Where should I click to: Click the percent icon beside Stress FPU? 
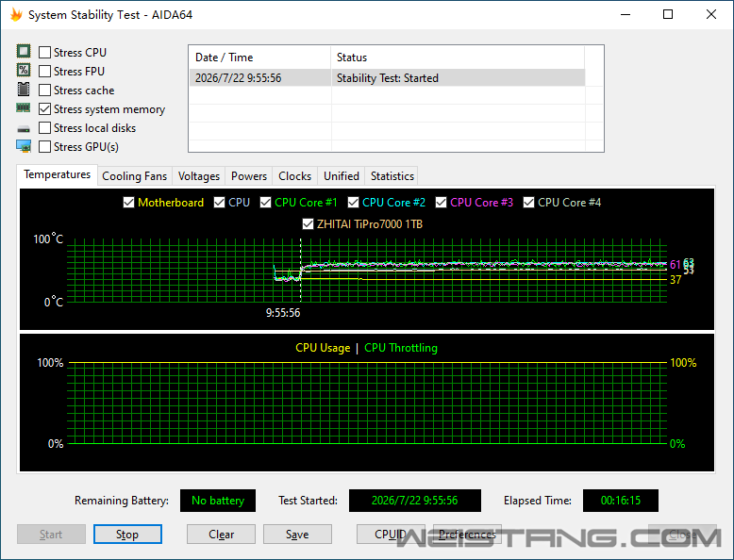point(24,70)
